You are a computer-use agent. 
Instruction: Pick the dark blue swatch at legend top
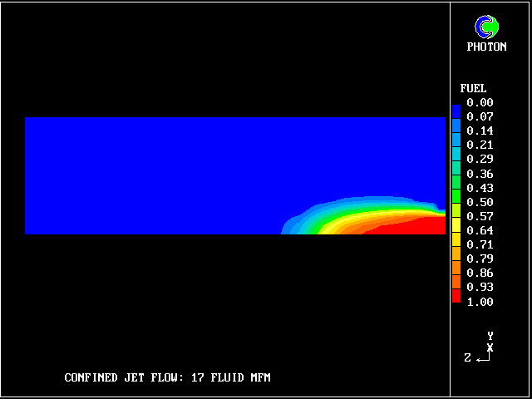tap(456, 110)
